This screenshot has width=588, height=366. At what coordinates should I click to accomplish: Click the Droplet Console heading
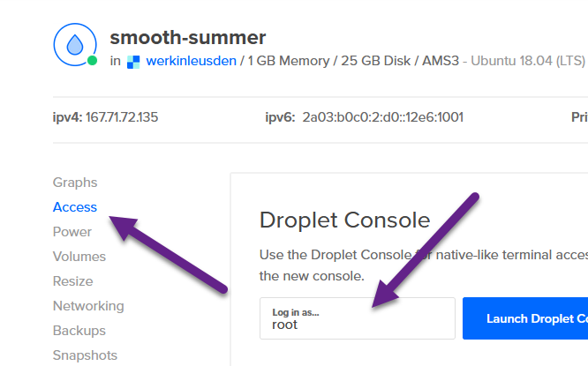point(344,220)
